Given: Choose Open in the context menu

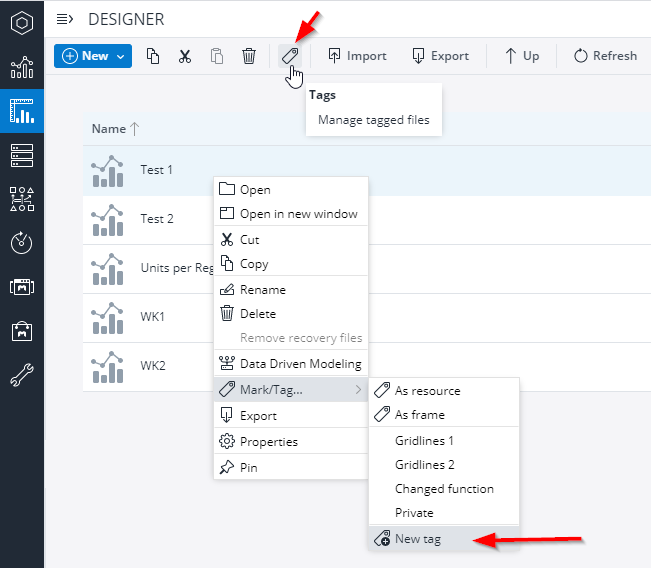Looking at the screenshot, I should (x=291, y=189).
